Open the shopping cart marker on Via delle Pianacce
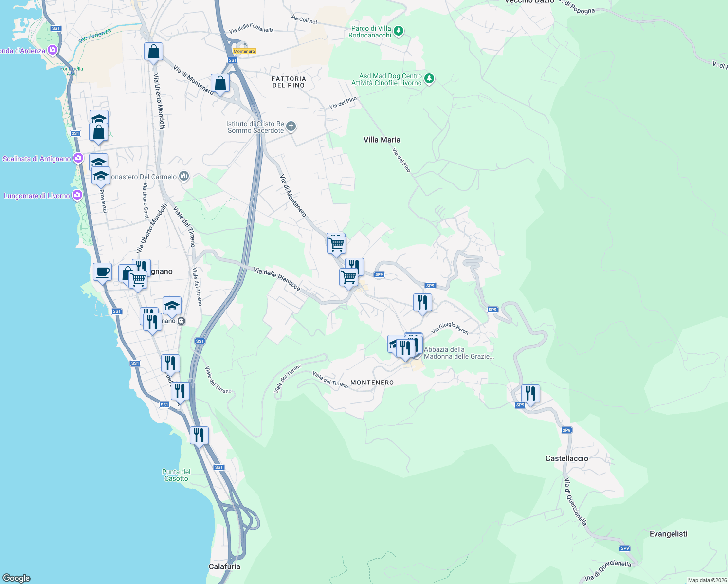728x584 pixels. pos(348,276)
